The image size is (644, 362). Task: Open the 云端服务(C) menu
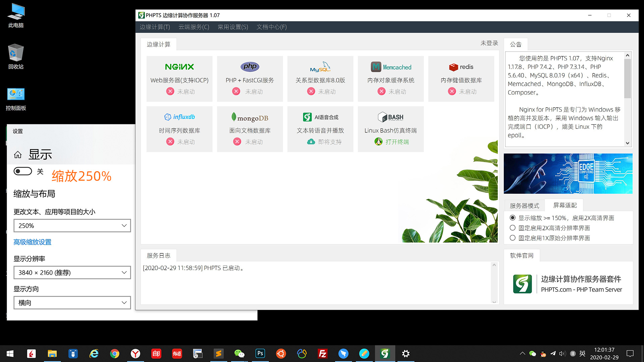194,27
